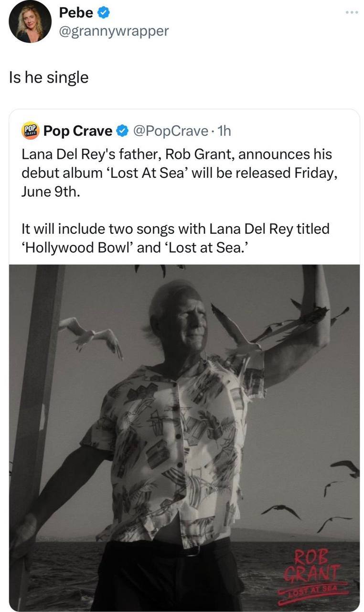Image resolution: width=364 pixels, height=612 pixels.
Task: Click the paragraph mentioning 'Hollywood Bowl' songs
Action: coord(175,239)
